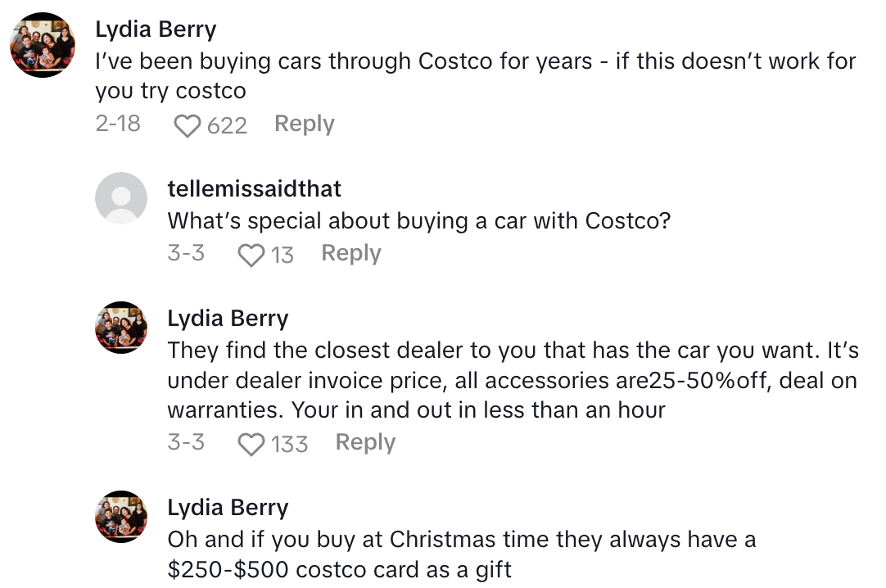Open the tellemissaidthat username link
Viewport: 886px width, 588px height.
[x=254, y=188]
